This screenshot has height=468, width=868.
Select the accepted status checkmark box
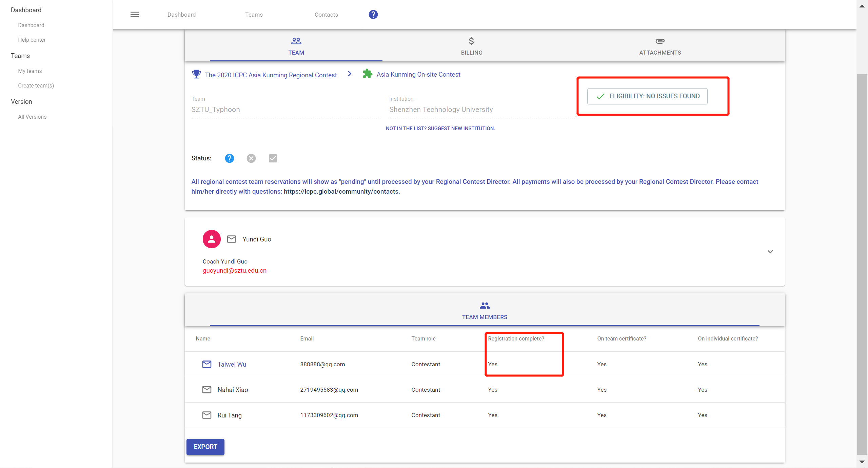pos(273,158)
